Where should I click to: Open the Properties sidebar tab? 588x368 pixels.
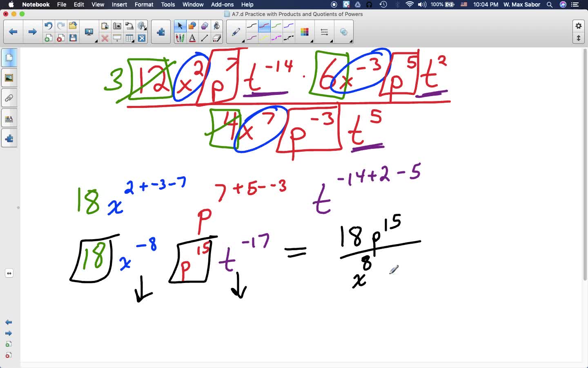pyautogui.click(x=9, y=119)
